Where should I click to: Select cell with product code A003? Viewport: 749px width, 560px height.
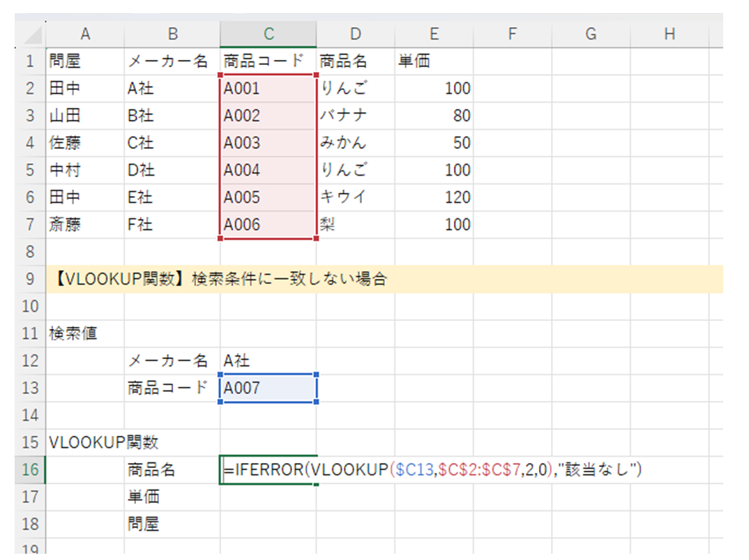click(268, 143)
